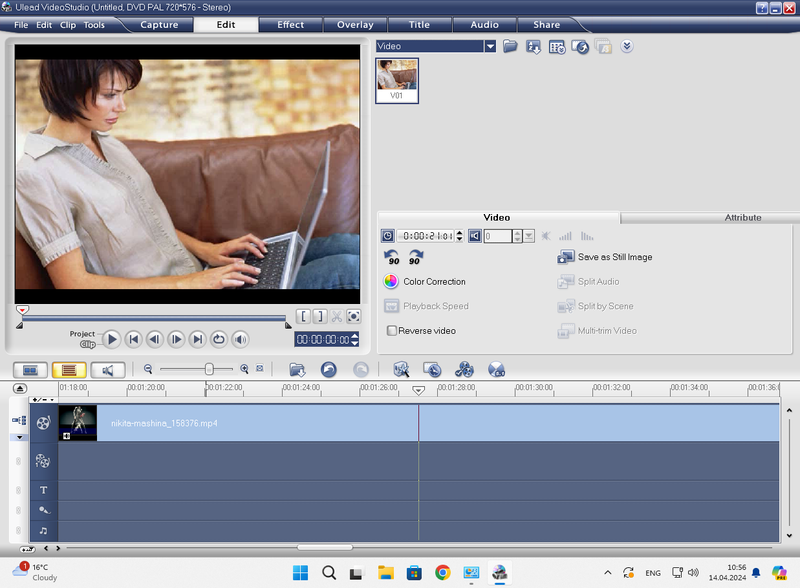Open the Library Manager icon
This screenshot has height=588, width=800.
click(x=557, y=47)
